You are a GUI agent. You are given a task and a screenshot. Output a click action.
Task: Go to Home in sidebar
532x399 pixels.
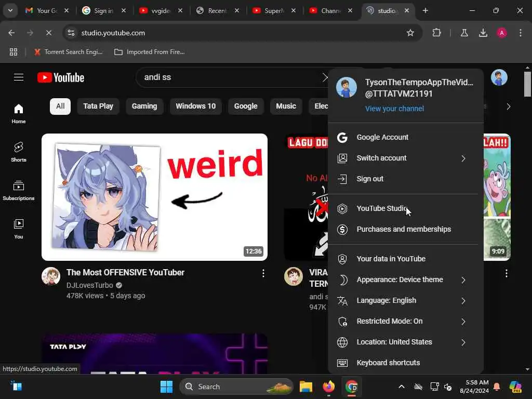click(x=18, y=114)
